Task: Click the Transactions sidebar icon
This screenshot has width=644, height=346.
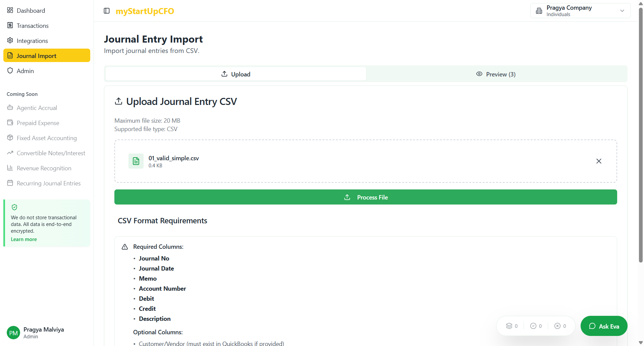Action: [x=10, y=25]
